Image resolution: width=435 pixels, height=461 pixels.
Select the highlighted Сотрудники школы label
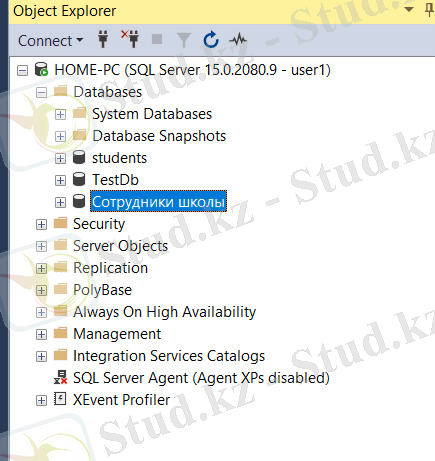[x=159, y=201]
